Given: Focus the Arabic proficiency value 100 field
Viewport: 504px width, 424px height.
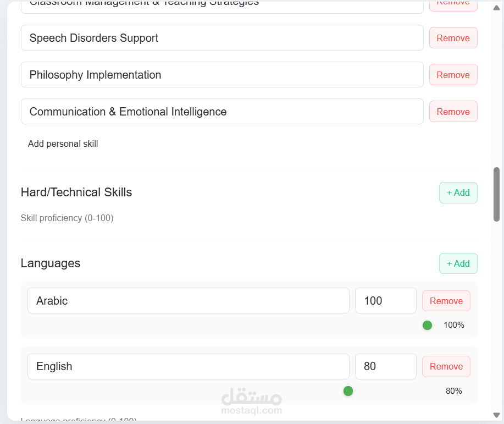Looking at the screenshot, I should tap(385, 301).
